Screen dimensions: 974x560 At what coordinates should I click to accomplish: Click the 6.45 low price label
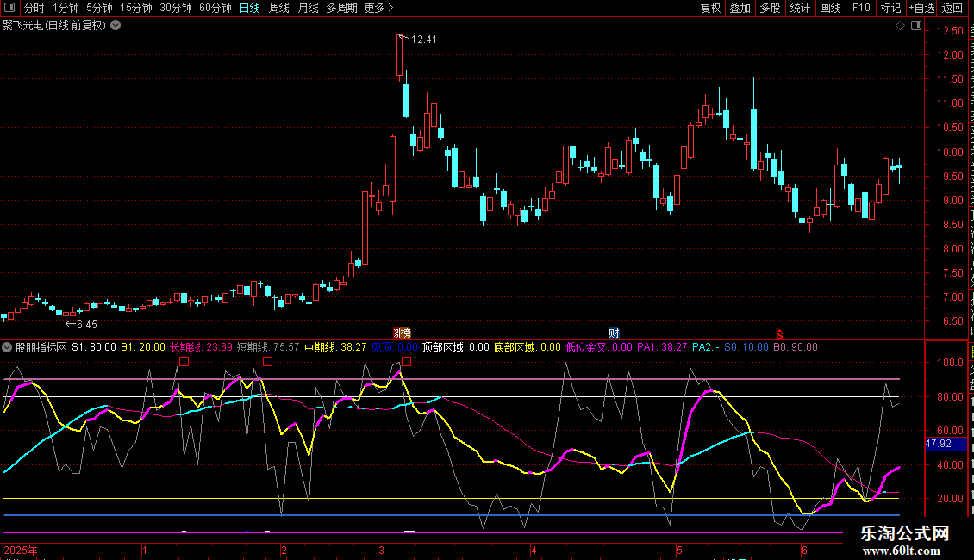point(87,325)
